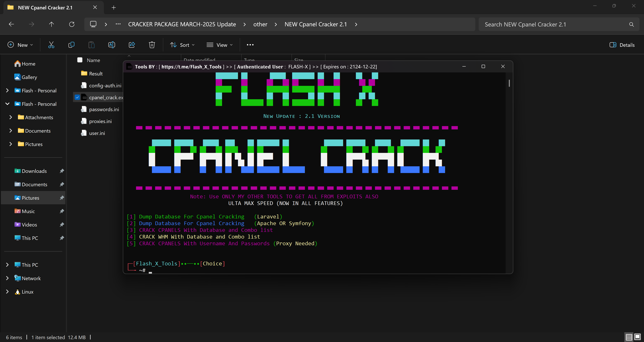Collapse the expanded Flash - Personal section
The image size is (644, 342).
pos(7,104)
